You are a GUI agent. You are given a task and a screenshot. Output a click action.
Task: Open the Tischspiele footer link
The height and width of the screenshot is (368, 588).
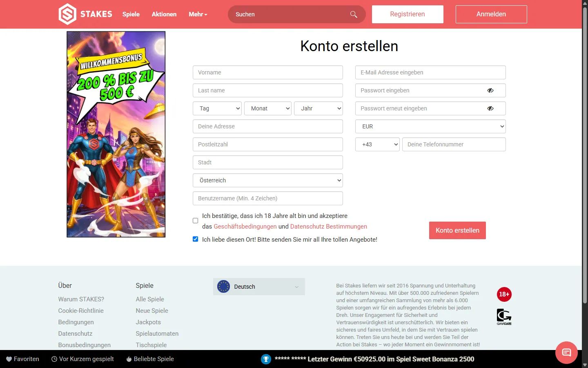point(151,345)
